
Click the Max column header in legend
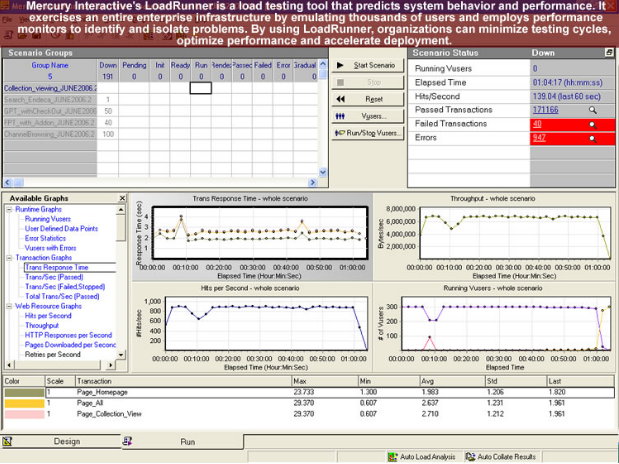(x=325, y=381)
